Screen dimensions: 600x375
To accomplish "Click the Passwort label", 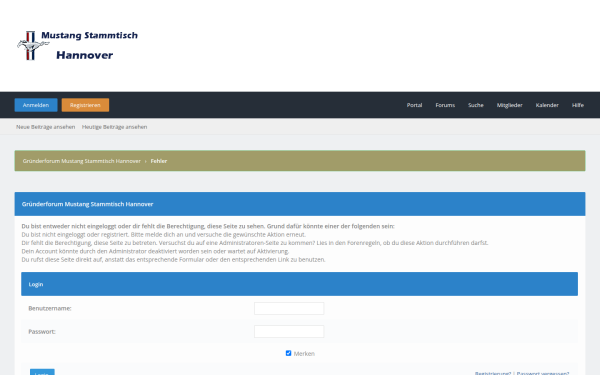I will tap(42, 331).
